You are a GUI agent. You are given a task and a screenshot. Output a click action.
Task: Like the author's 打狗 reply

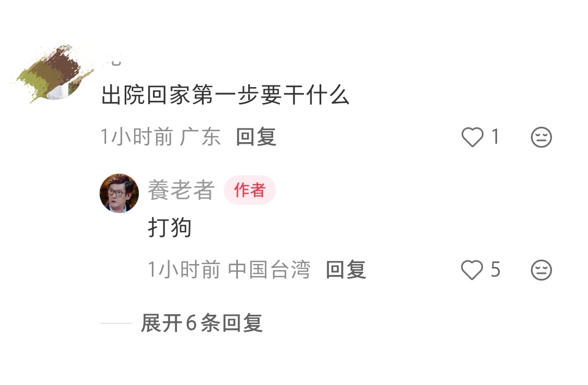[x=472, y=270]
